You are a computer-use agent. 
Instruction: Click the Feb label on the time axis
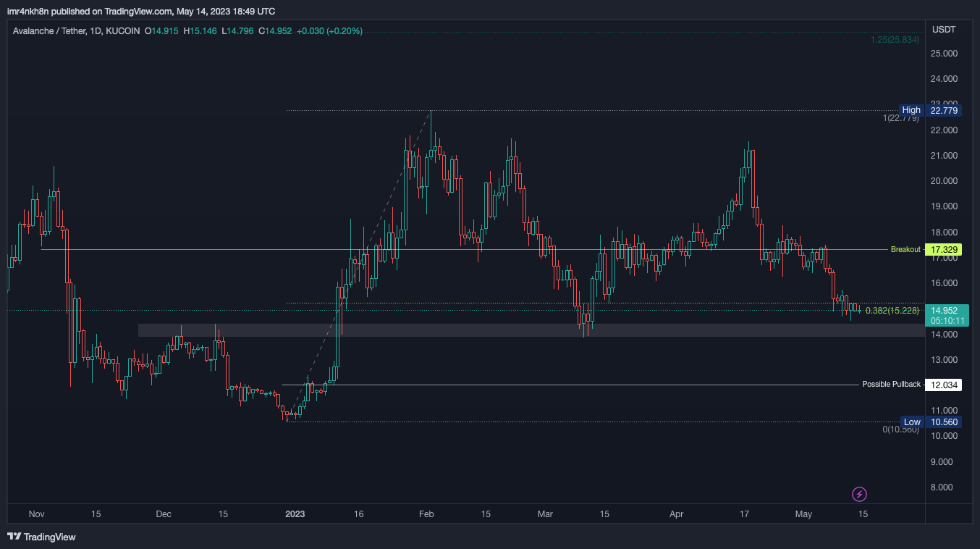point(426,514)
